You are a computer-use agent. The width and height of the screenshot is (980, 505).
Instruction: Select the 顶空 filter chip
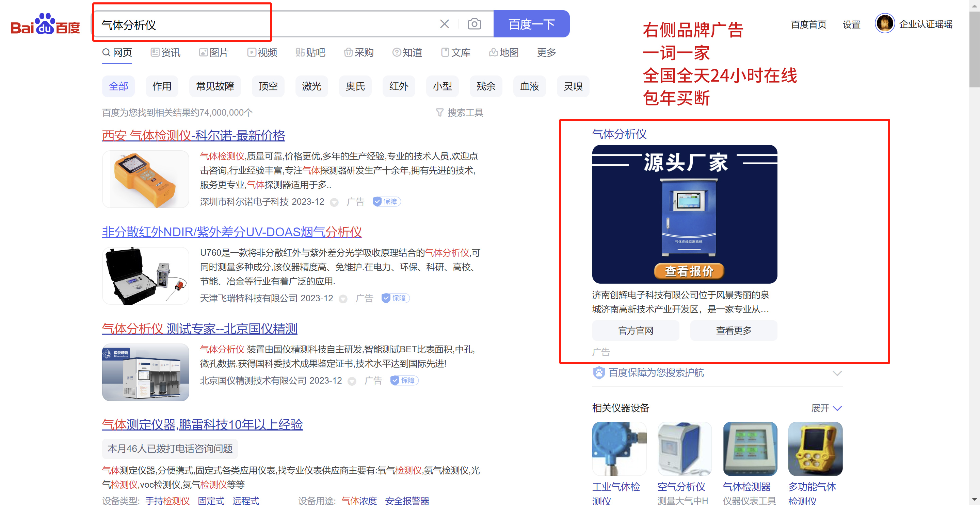point(268,86)
